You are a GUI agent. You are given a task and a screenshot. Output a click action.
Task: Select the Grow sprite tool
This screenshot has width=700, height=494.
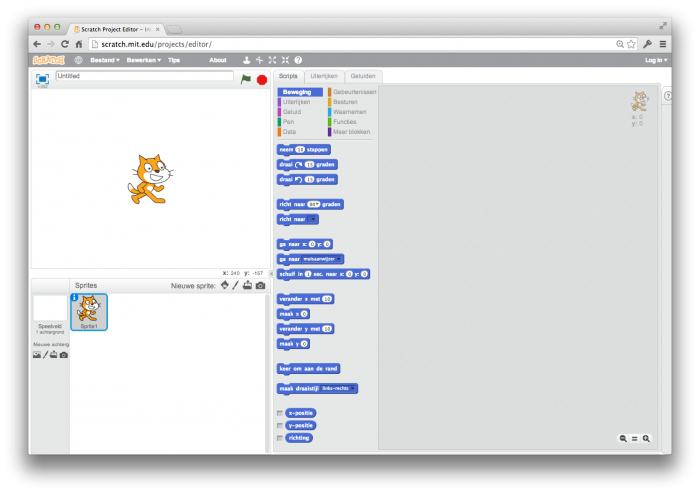click(272, 60)
